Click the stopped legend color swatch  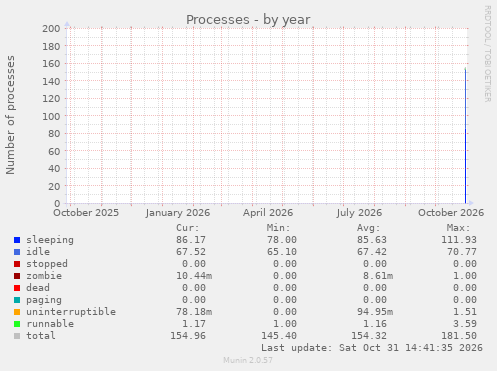tap(17, 264)
